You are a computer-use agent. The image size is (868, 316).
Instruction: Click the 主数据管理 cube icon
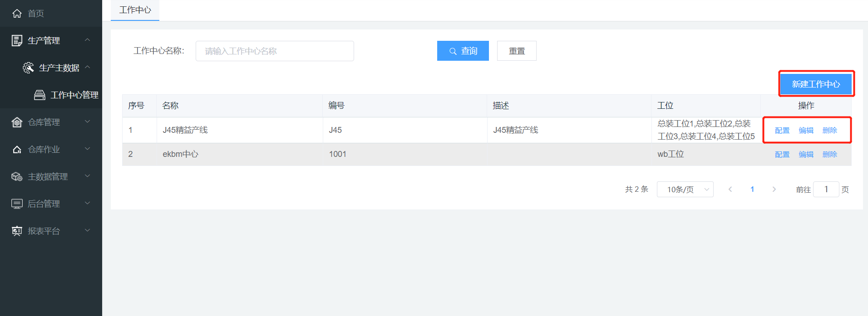click(x=17, y=177)
